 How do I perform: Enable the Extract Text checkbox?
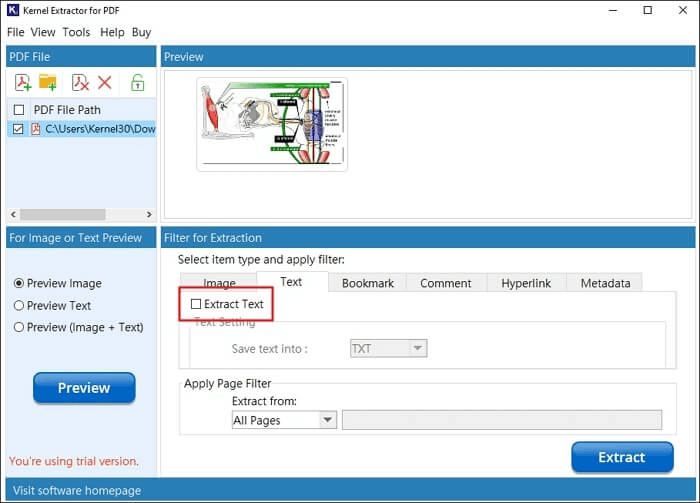click(x=196, y=304)
